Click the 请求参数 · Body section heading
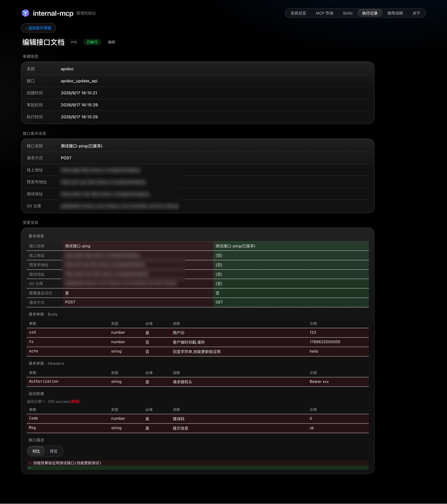Screen dimensions: 447x504 43,314
